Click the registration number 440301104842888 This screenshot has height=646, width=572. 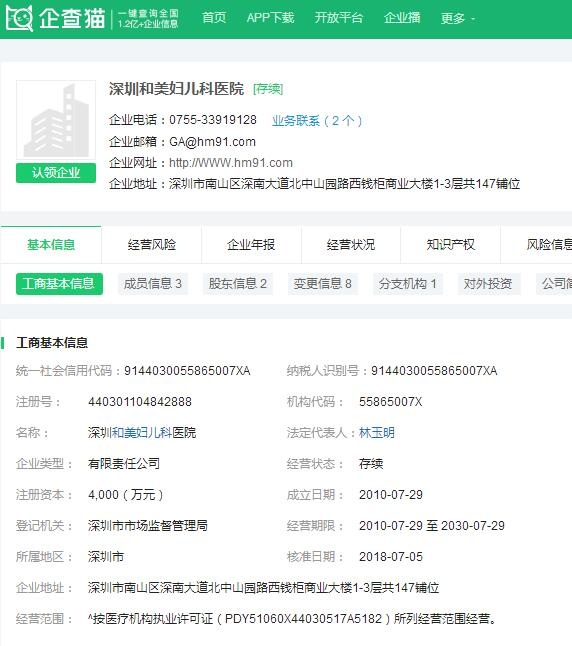[x=140, y=402]
